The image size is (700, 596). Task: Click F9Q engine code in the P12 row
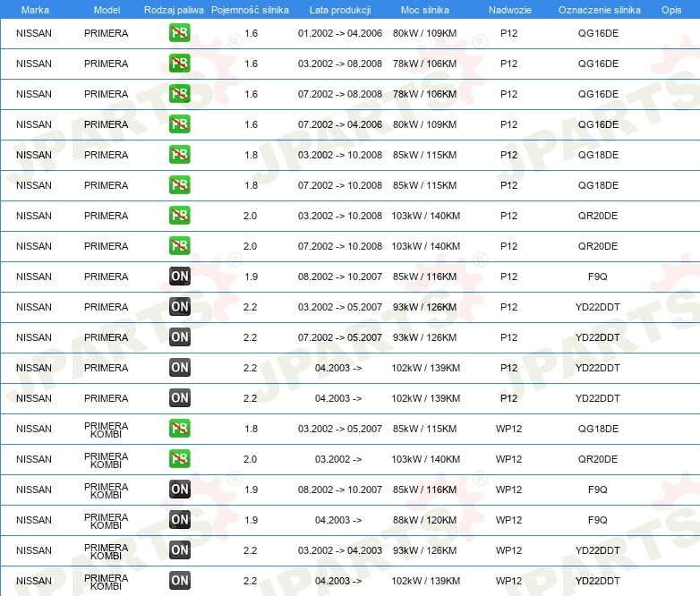[598, 277]
